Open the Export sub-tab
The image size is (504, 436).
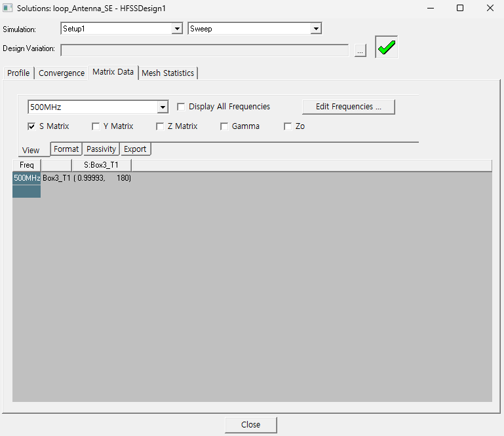[135, 149]
